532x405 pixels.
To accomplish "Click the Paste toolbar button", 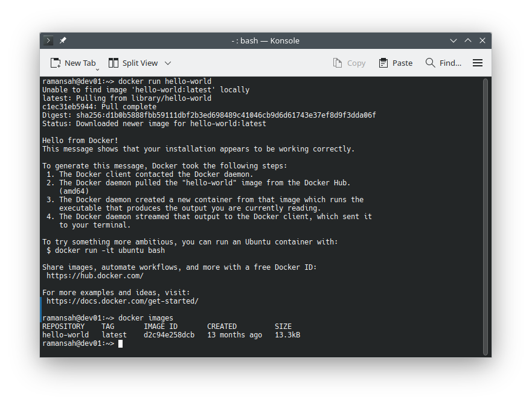I will point(396,63).
